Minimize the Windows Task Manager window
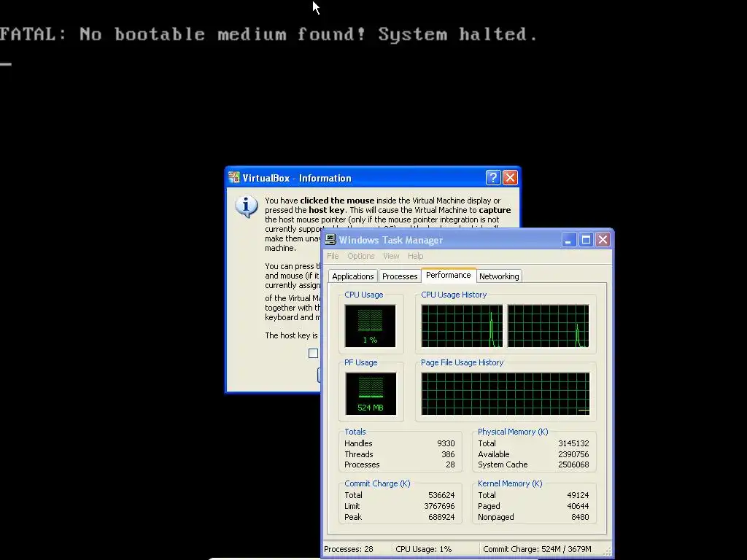The width and height of the screenshot is (747, 560). 568,239
